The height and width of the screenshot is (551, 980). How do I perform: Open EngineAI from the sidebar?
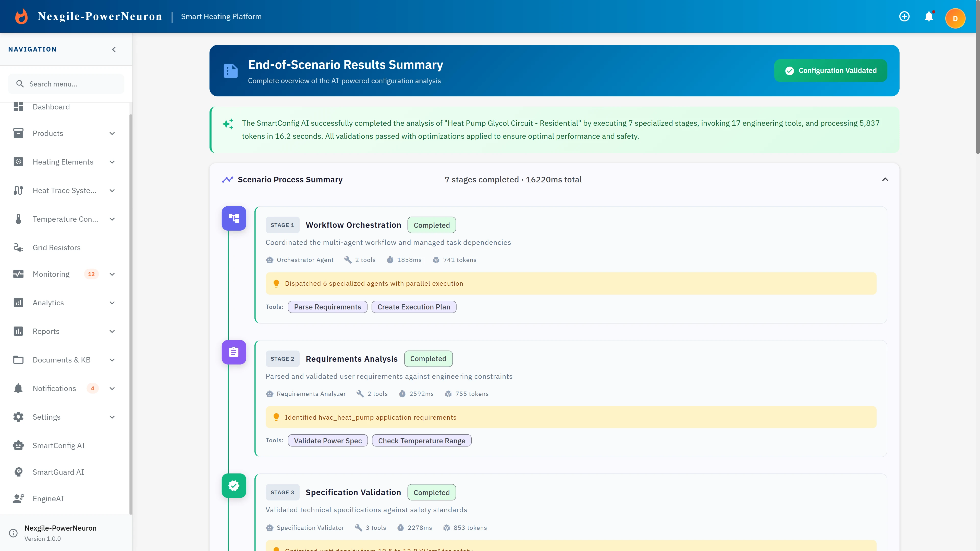point(48,498)
